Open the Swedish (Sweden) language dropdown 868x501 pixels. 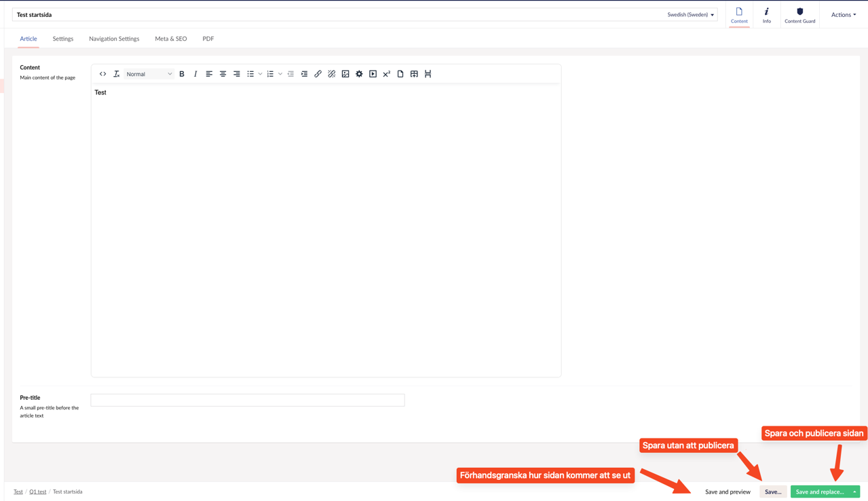(690, 14)
